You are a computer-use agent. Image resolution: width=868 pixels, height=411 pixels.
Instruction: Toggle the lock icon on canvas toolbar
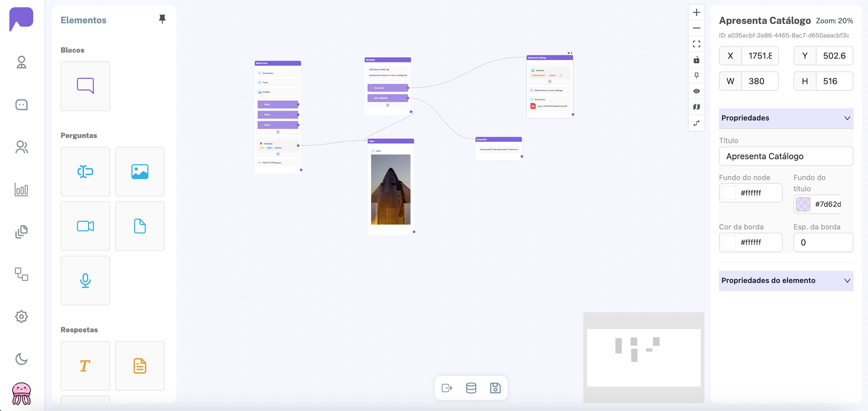click(697, 60)
